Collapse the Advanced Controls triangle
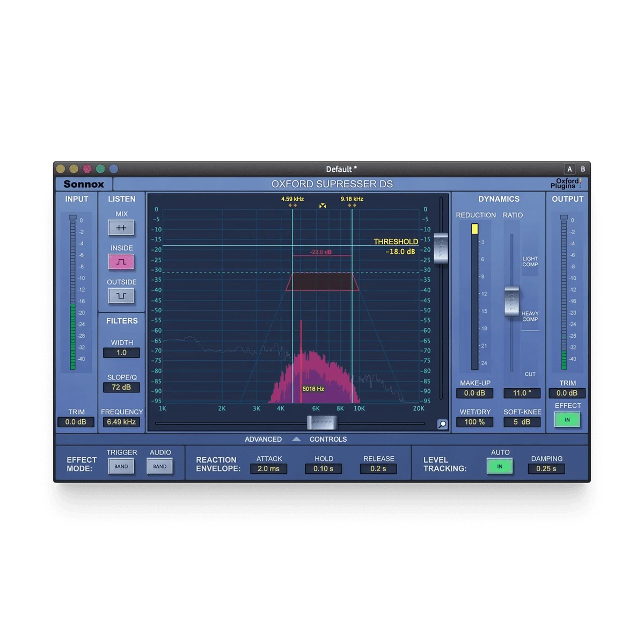Image resolution: width=644 pixels, height=644 pixels. pyautogui.click(x=296, y=439)
